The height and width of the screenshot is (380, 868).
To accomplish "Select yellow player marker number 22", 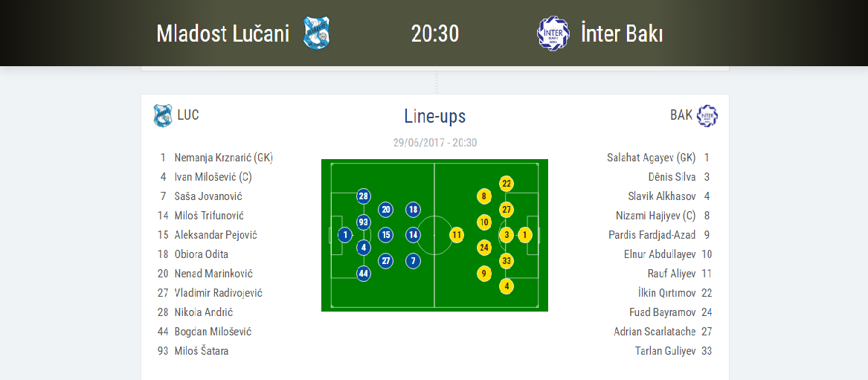I will (x=507, y=184).
